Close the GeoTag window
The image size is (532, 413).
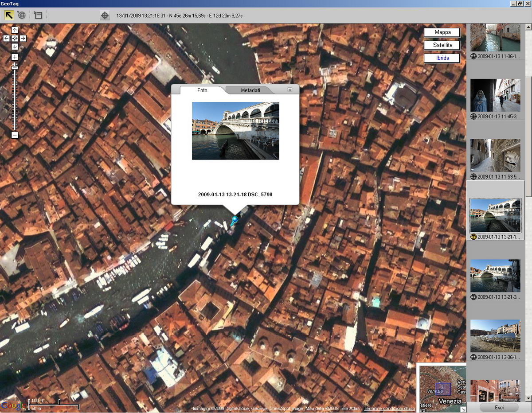[x=527, y=4]
